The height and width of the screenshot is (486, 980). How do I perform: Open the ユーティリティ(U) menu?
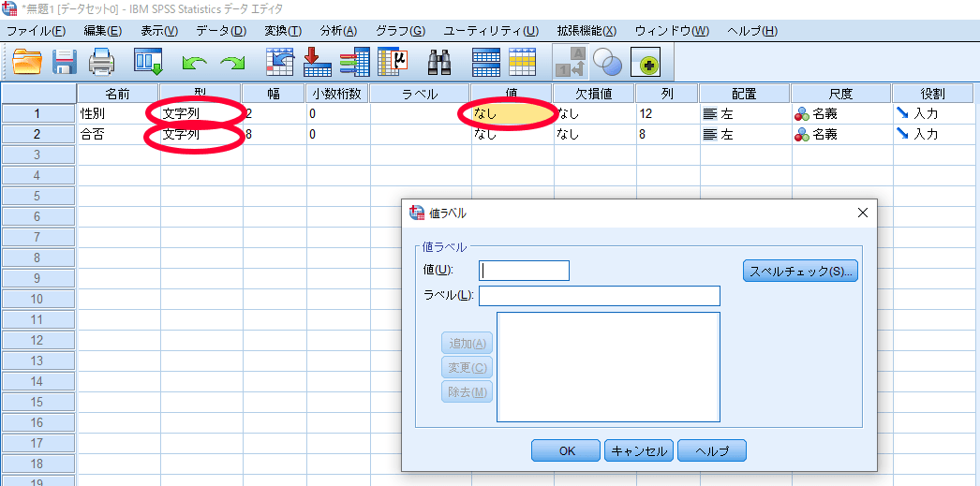click(491, 31)
